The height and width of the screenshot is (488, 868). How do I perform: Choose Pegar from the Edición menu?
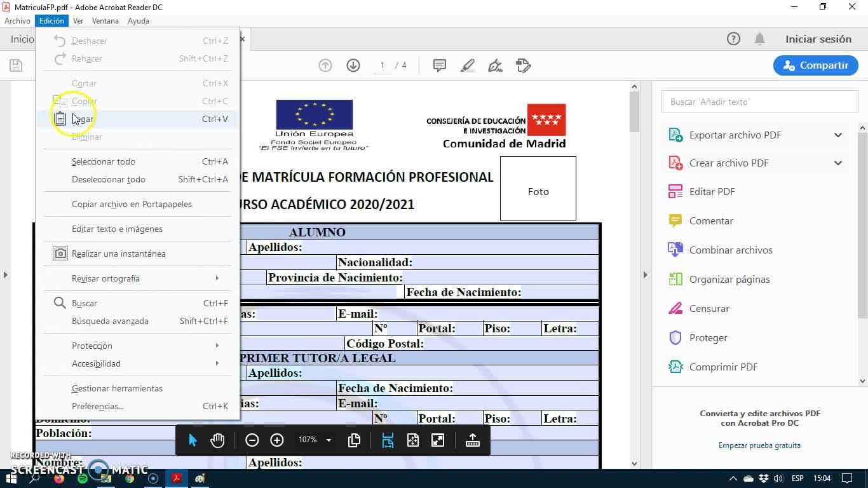[x=137, y=119]
